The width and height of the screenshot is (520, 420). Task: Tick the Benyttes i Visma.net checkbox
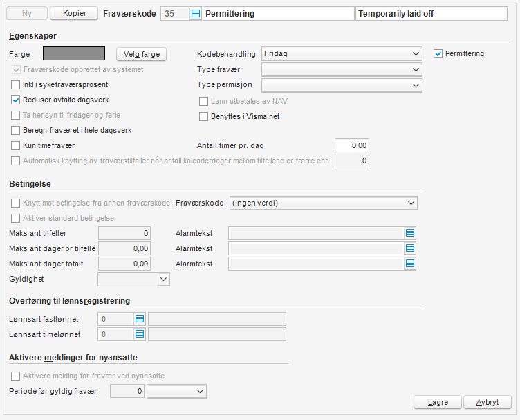click(204, 116)
